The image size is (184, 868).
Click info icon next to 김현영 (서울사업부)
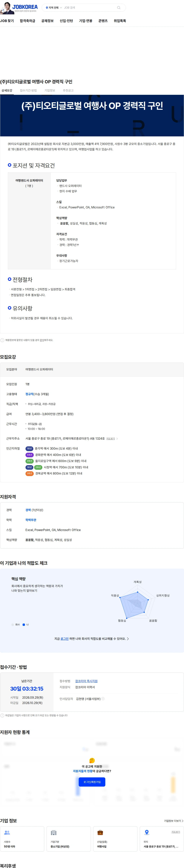(103, 698)
